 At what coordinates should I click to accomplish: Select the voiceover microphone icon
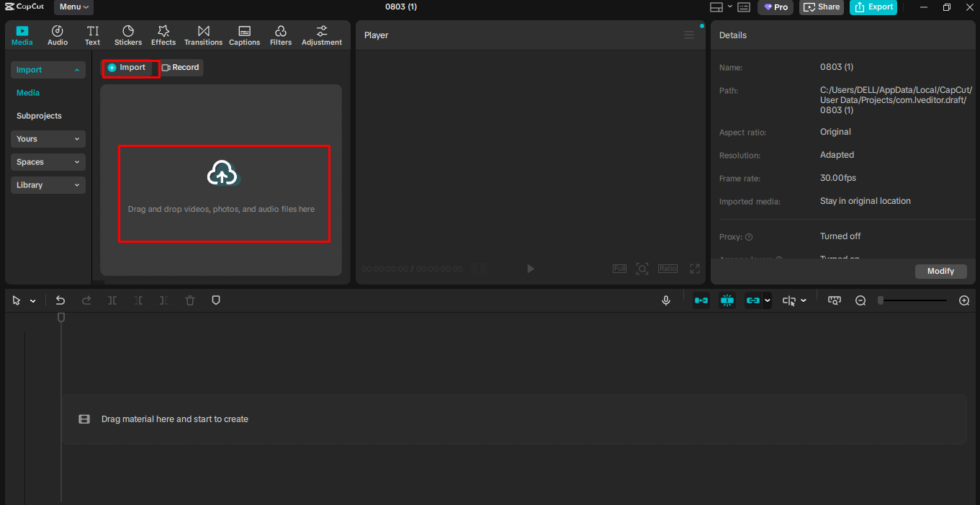[x=666, y=300]
